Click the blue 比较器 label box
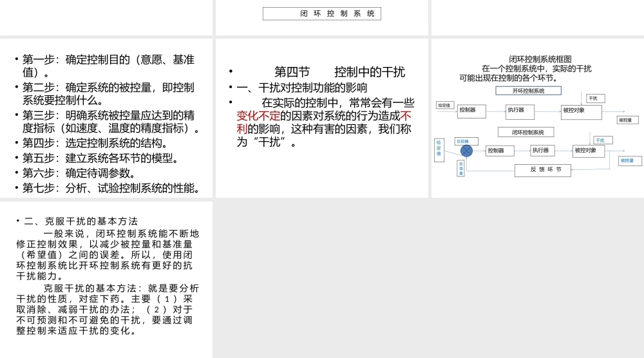Screen dimensions: 644x358 (x=466, y=141)
